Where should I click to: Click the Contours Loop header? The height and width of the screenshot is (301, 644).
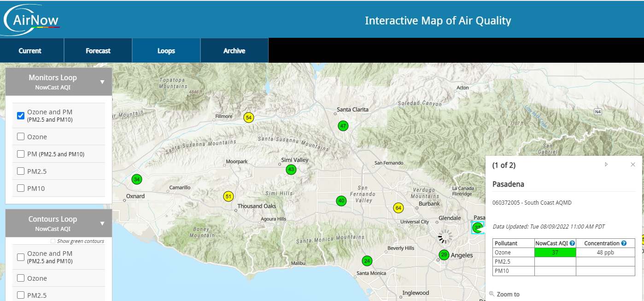point(59,223)
